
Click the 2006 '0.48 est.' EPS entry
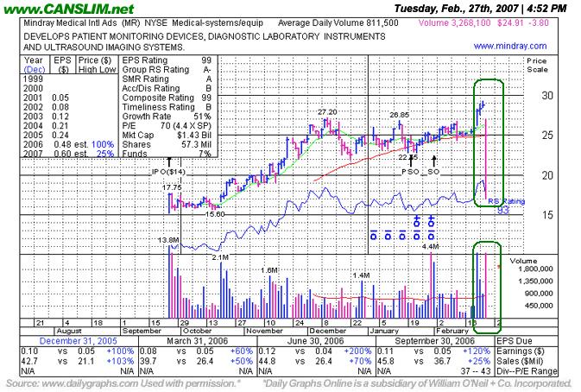click(x=71, y=144)
